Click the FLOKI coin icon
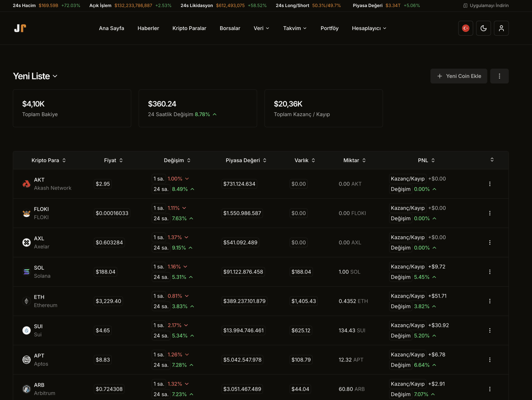Screen dimensions: 532x400 [x=26, y=213]
